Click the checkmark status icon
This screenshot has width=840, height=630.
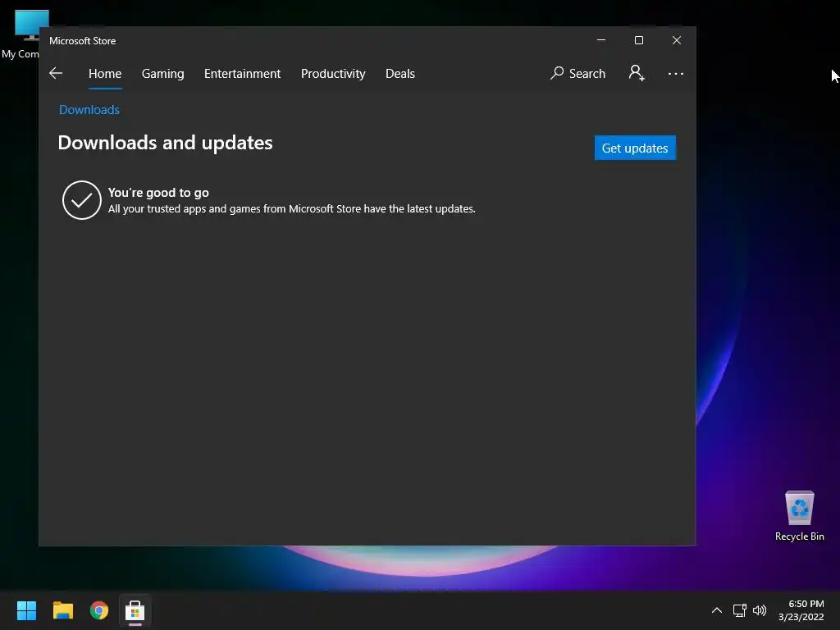point(81,200)
